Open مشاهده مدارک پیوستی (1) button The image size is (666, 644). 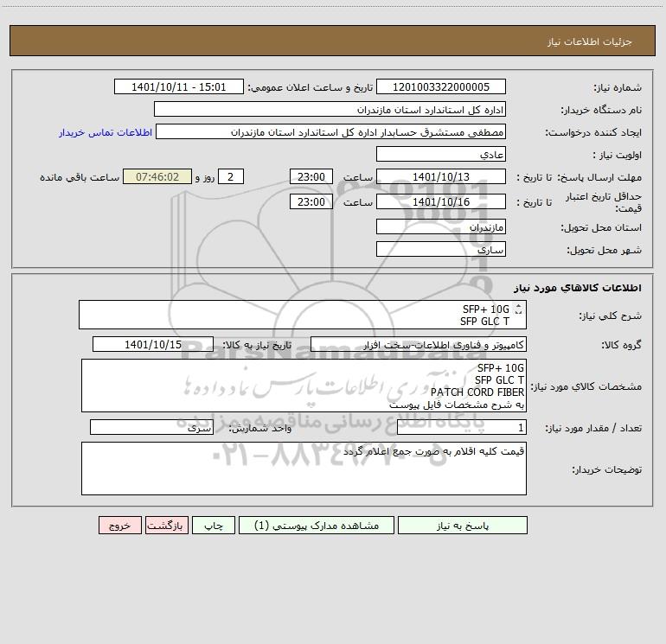point(317,526)
